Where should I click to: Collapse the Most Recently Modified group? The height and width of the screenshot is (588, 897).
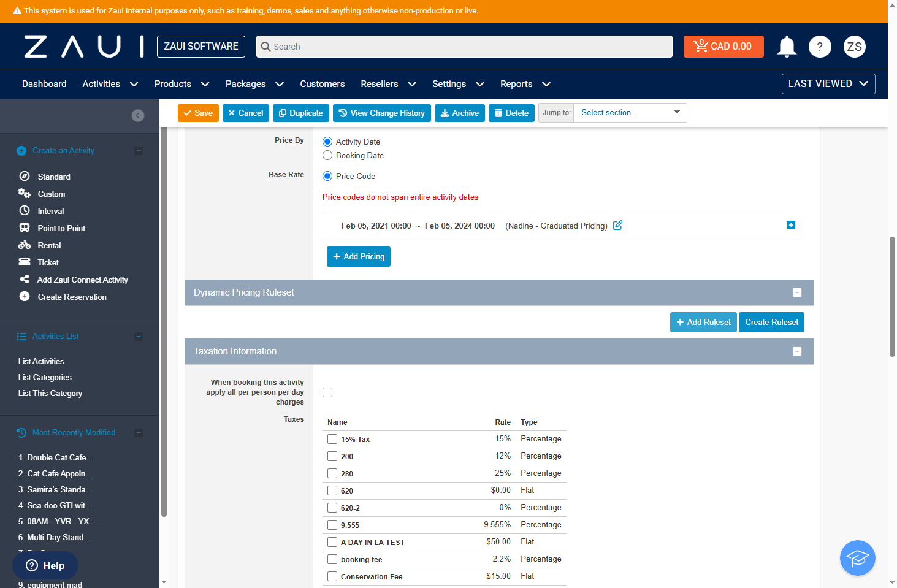(139, 433)
